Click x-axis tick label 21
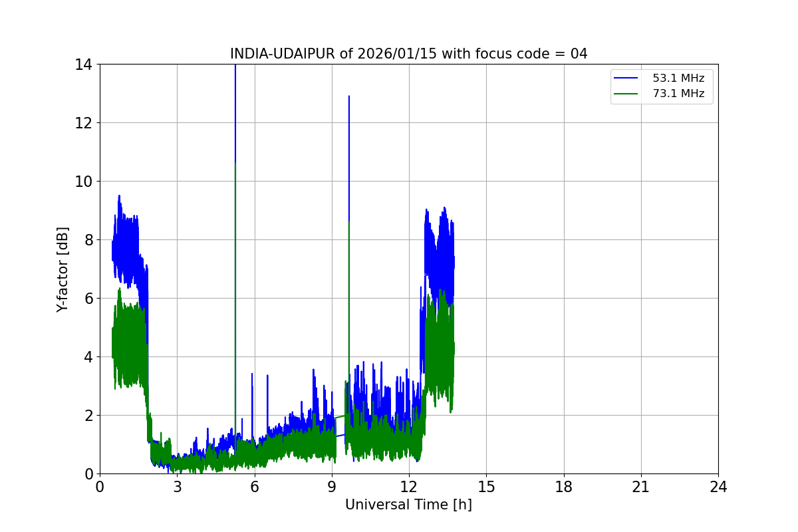This screenshot has height=532, width=798. point(641,487)
